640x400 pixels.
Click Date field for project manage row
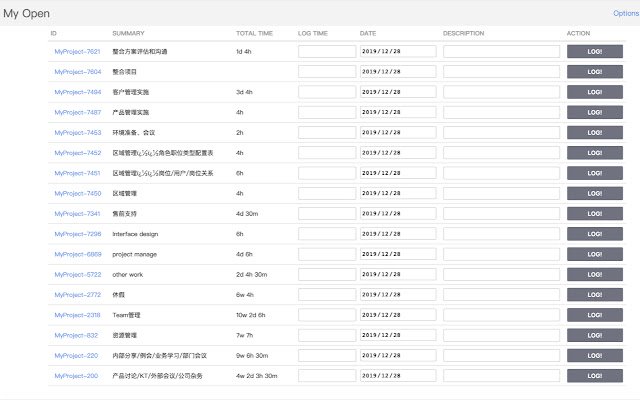398,254
